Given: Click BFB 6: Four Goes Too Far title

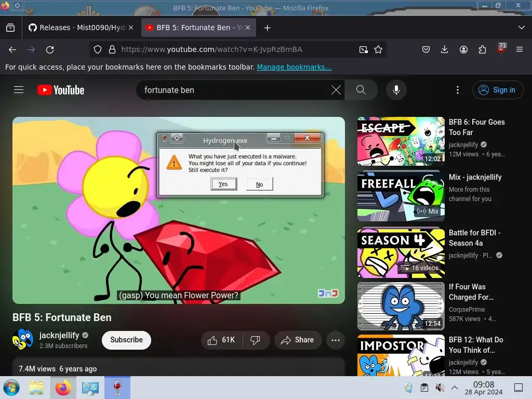Looking at the screenshot, I should point(477,127).
